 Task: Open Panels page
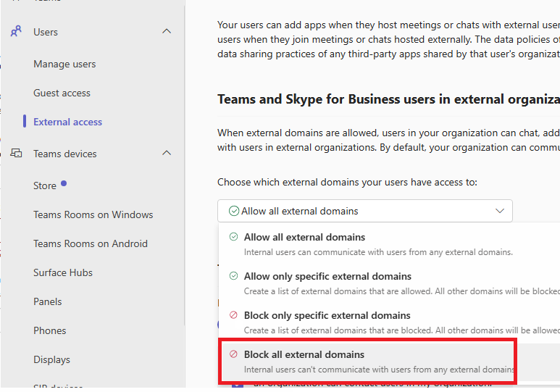pyautogui.click(x=48, y=301)
